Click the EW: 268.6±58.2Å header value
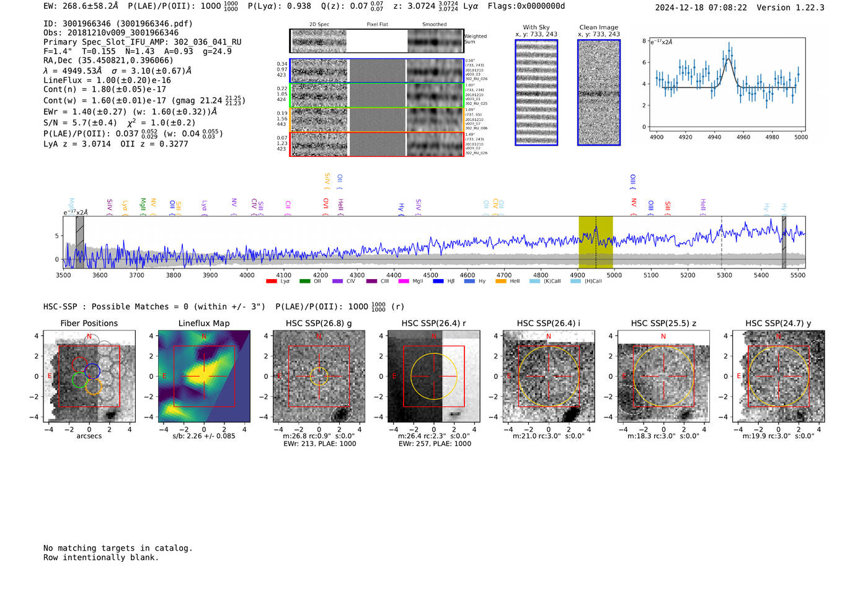This screenshot has width=868, height=591. (81, 6)
